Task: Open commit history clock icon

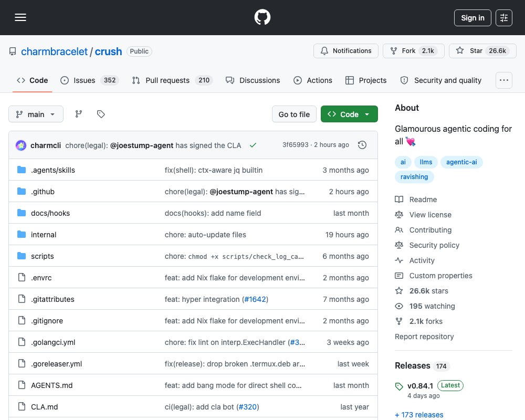Action: point(362,145)
